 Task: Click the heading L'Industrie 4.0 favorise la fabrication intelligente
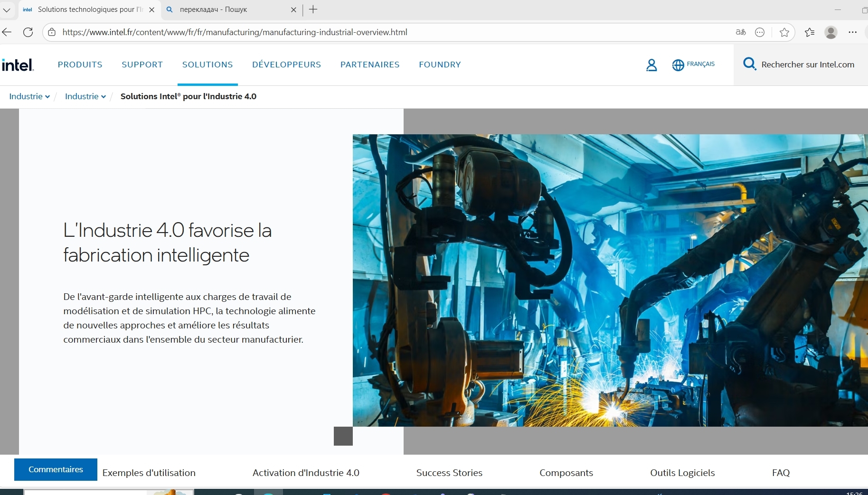pos(168,243)
